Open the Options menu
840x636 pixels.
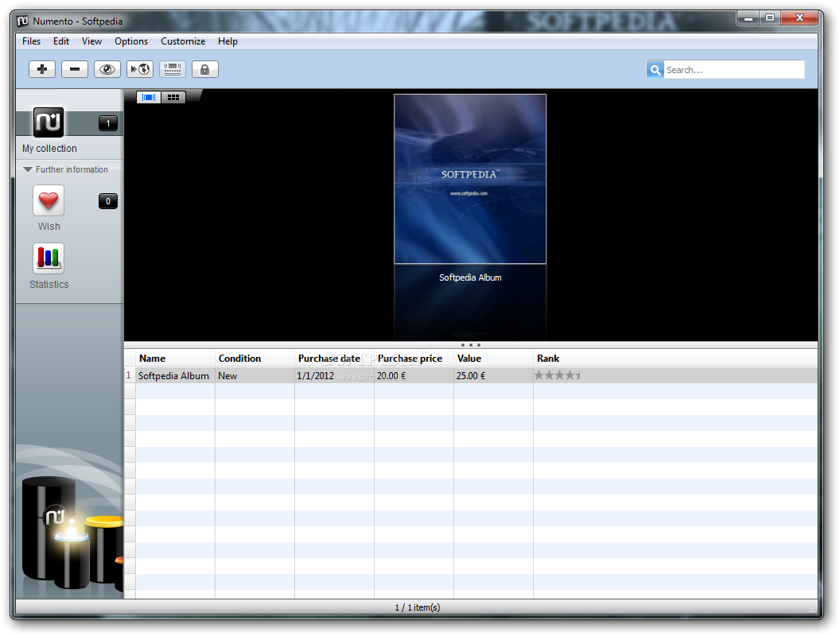pos(130,41)
